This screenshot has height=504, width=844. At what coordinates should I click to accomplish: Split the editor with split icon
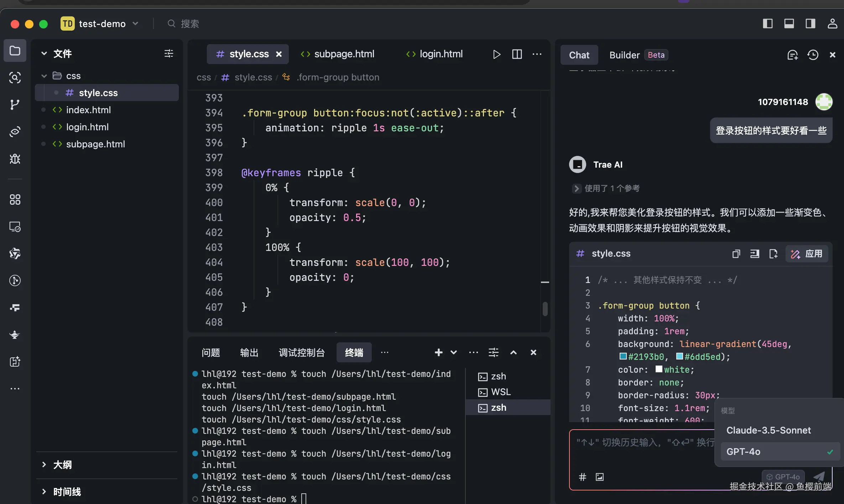(x=517, y=54)
